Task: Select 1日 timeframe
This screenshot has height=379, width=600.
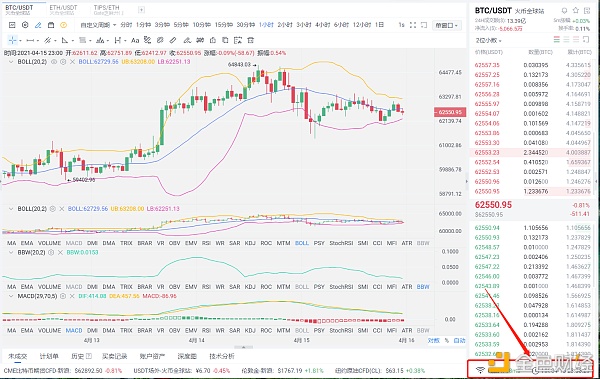Action: coord(379,25)
